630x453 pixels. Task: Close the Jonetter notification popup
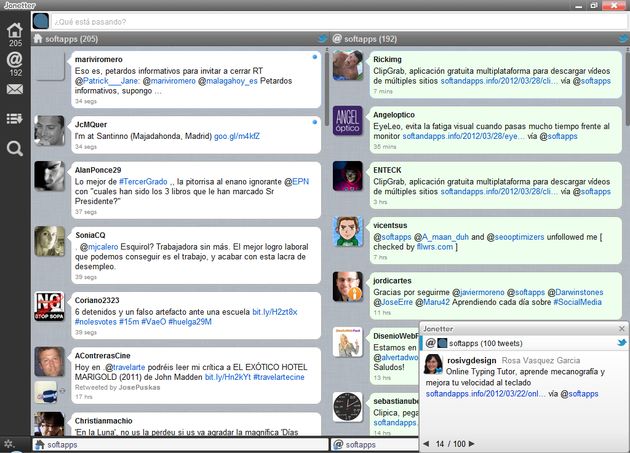pyautogui.click(x=622, y=328)
